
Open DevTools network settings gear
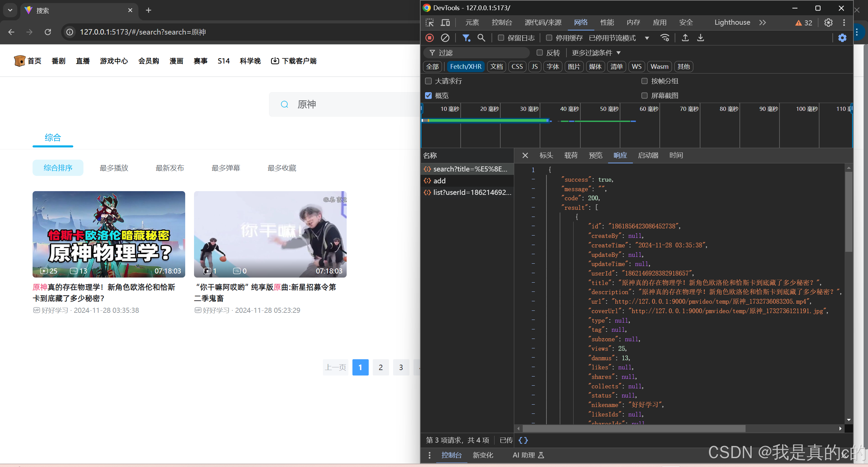[x=842, y=38]
